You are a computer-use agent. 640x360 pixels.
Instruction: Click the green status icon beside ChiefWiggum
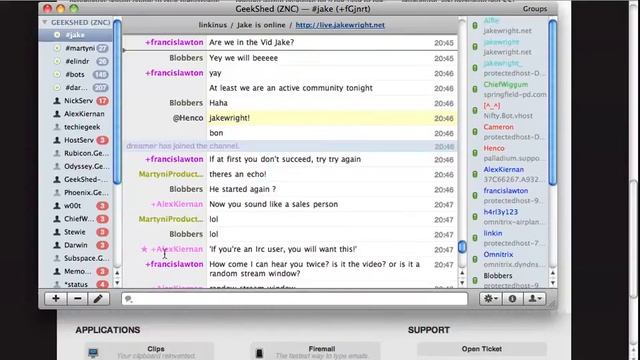point(475,89)
